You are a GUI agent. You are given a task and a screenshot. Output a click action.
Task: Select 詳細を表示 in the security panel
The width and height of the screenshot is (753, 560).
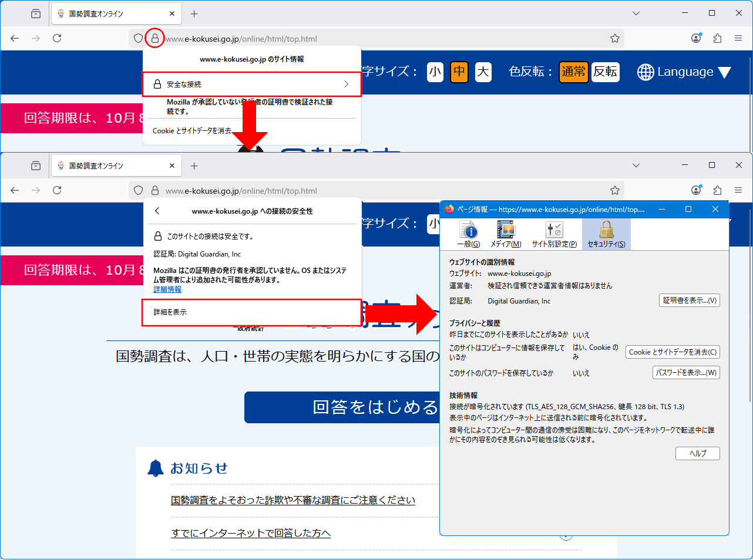tap(251, 312)
